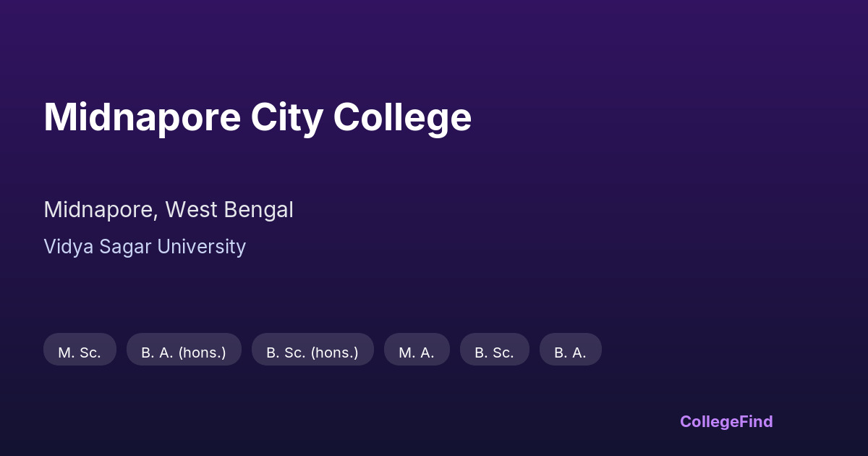Click the CollegeFind brand logo
The width and height of the screenshot is (868, 456).
pos(726,421)
